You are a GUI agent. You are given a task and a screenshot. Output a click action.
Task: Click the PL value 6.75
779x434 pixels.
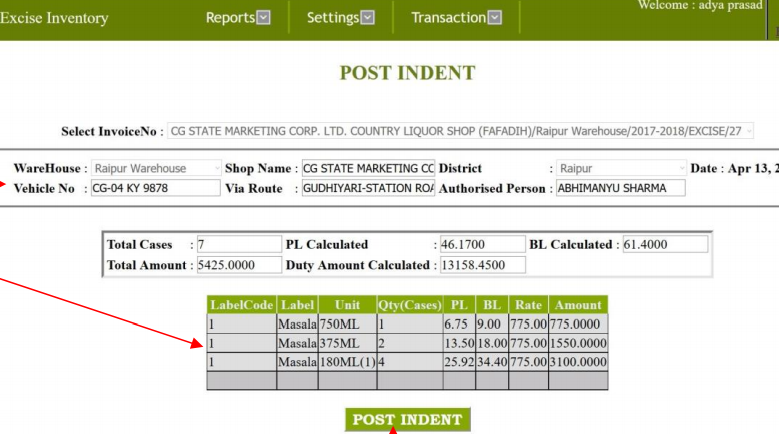459,324
